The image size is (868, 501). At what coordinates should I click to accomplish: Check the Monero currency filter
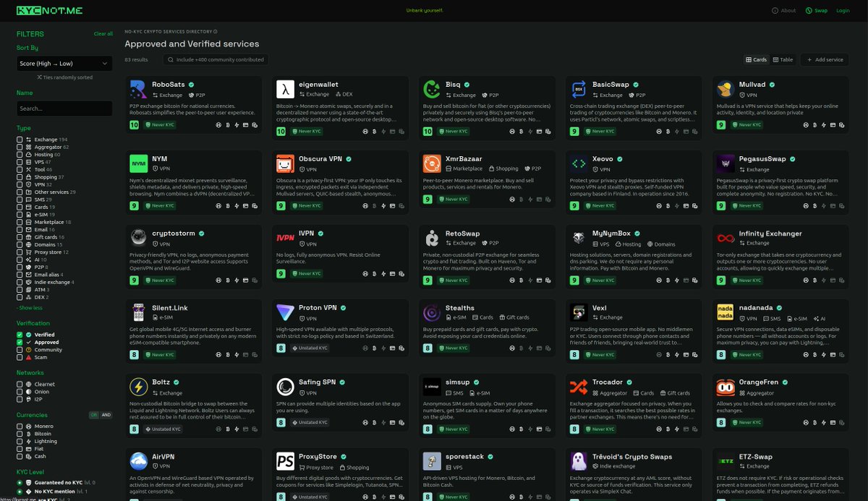20,427
